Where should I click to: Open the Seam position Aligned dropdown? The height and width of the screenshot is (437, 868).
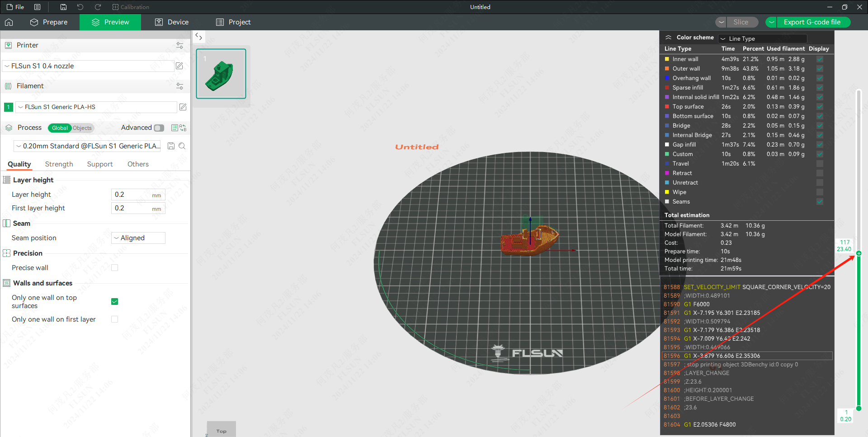pos(138,238)
